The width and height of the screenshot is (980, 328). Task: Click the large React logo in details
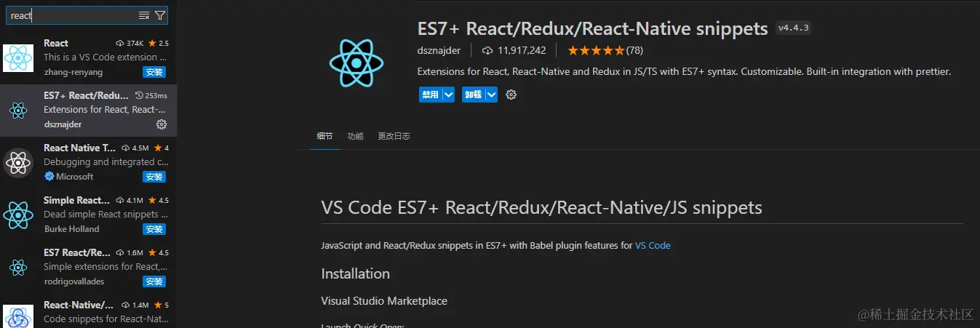[356, 63]
